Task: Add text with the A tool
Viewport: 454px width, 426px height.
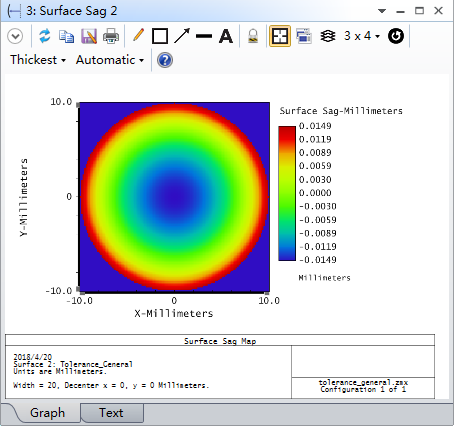Action: coord(226,36)
